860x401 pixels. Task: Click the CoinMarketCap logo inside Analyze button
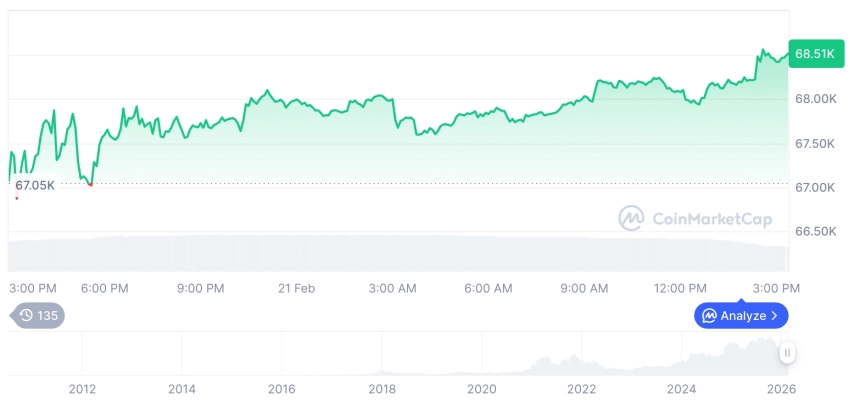(x=709, y=316)
